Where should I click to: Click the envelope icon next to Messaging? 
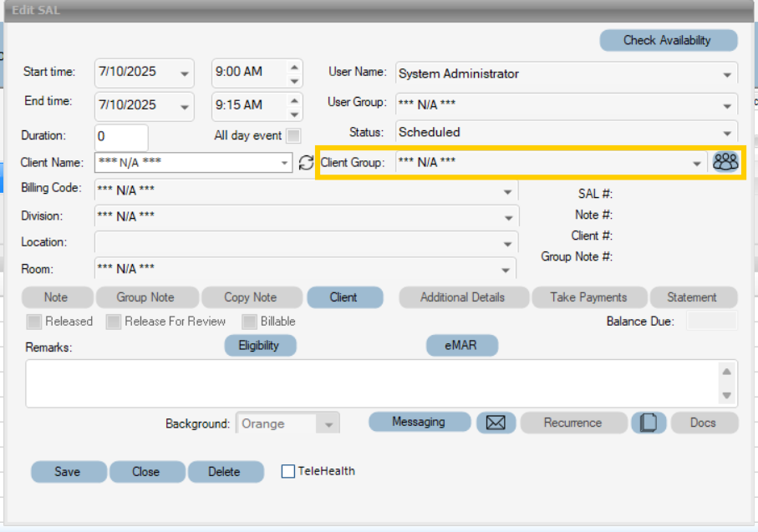[496, 423]
